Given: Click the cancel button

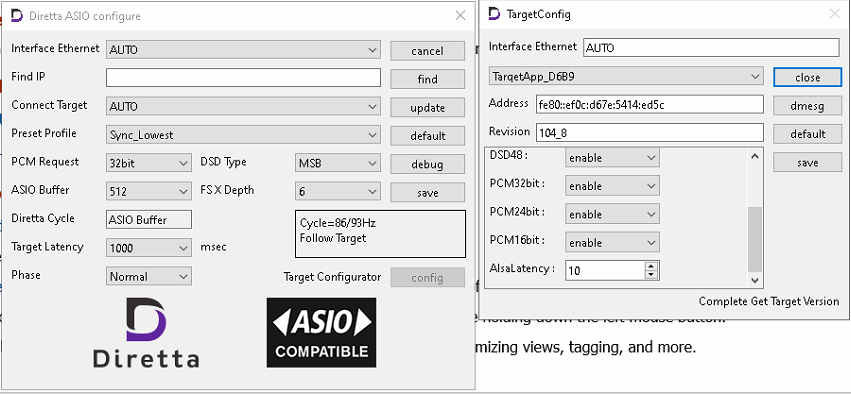Looking at the screenshot, I should pos(428,51).
